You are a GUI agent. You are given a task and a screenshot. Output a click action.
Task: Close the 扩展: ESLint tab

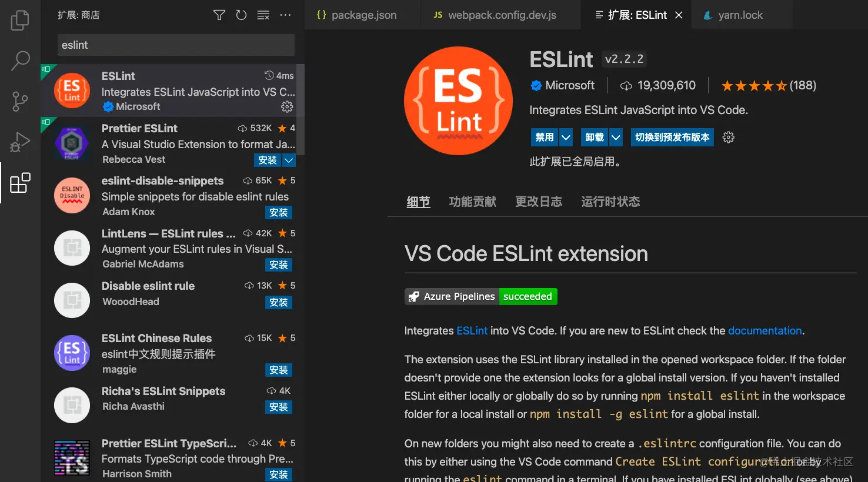679,15
